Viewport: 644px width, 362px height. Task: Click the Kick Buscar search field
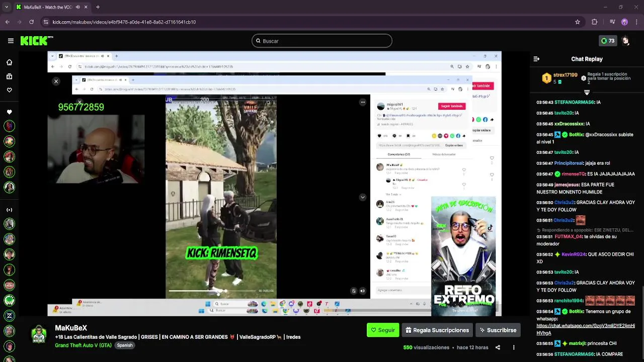tap(322, 41)
